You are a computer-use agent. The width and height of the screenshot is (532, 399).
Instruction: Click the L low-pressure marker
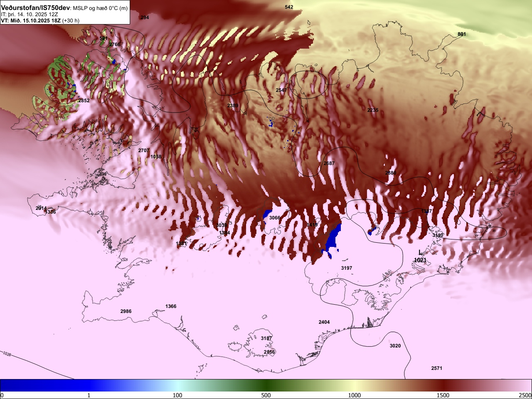(x=420, y=252)
